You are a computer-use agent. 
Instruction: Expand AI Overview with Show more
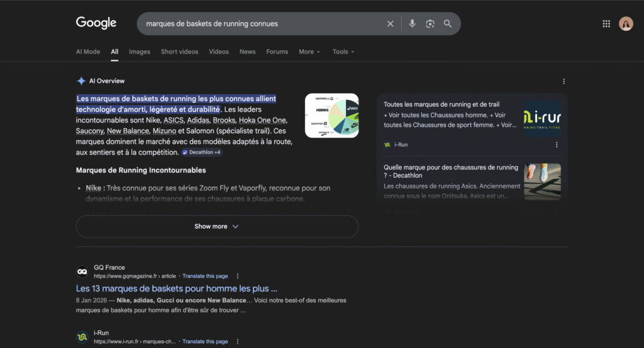[x=217, y=226]
